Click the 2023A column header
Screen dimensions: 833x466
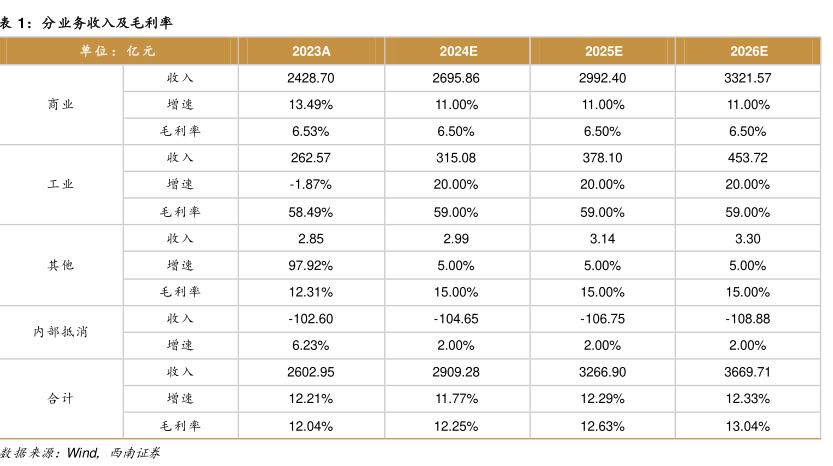311,51
